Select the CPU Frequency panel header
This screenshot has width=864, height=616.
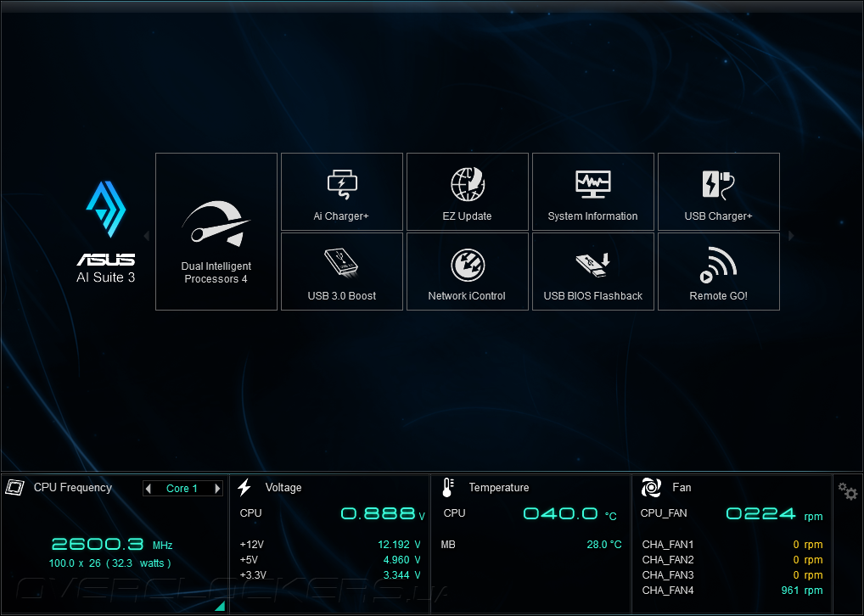pyautogui.click(x=73, y=487)
